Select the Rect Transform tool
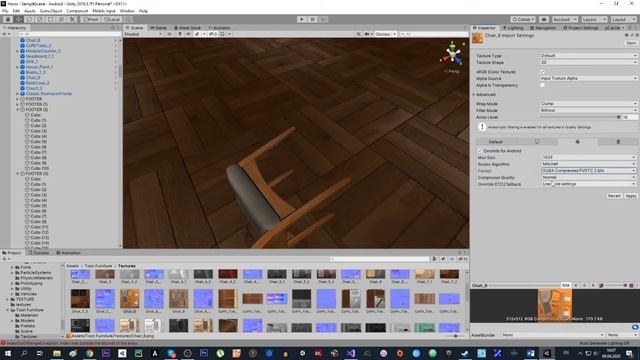Viewport: 640px width, 360px height. (51, 19)
